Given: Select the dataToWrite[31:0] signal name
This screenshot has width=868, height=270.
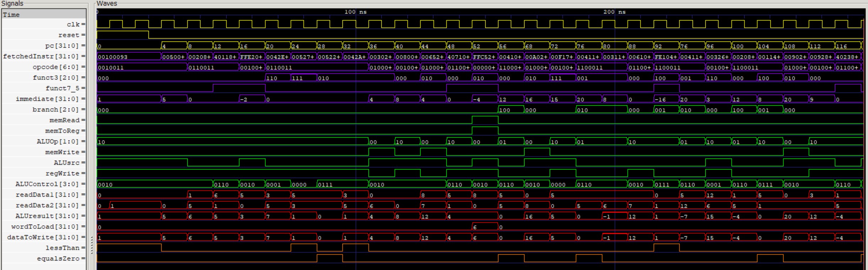Looking at the screenshot, I should (44, 237).
